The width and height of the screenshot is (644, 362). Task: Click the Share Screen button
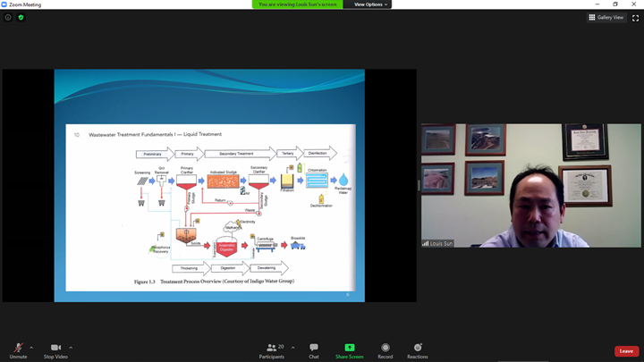[350, 351]
